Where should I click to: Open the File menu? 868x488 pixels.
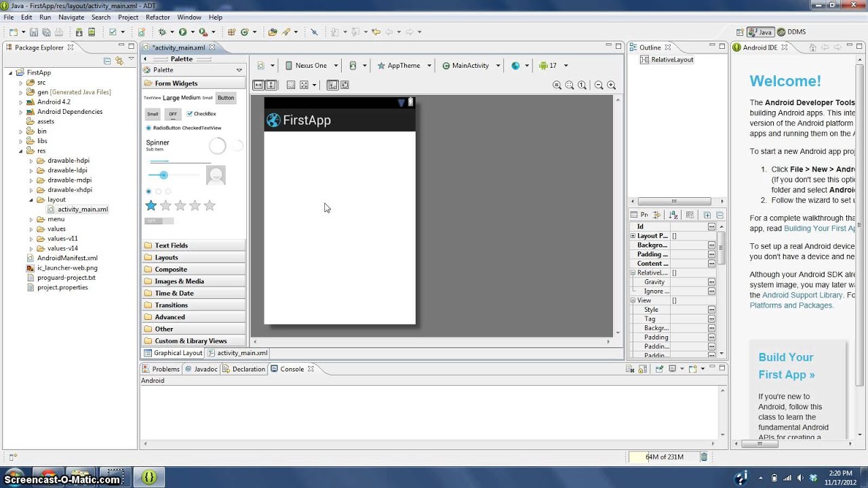[x=9, y=17]
